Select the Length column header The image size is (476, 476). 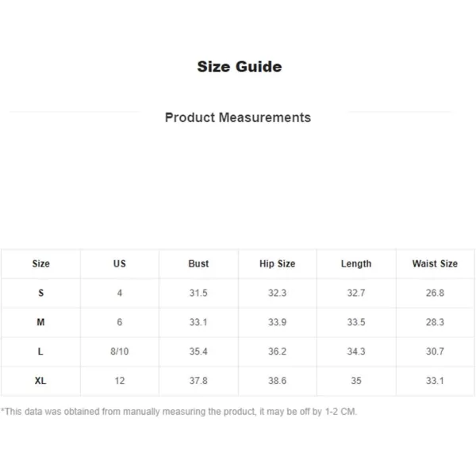coord(356,263)
